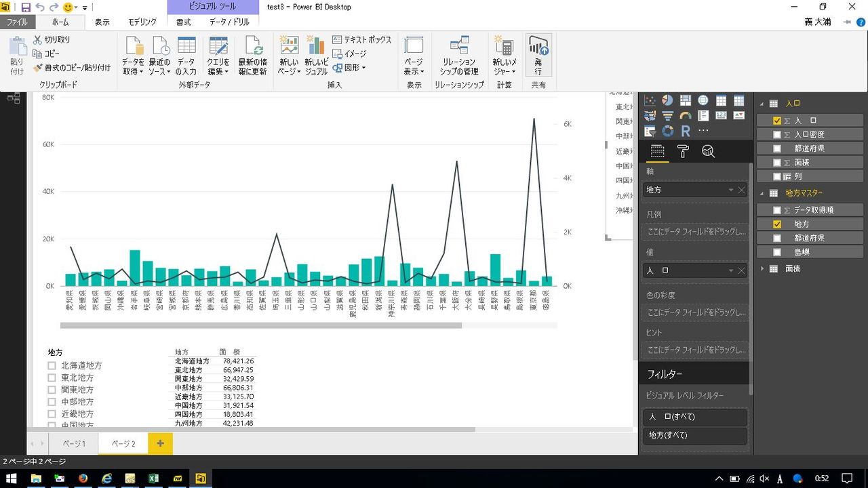
Task: Switch to the モデリング (Modeling) ribbon tab
Action: (142, 22)
